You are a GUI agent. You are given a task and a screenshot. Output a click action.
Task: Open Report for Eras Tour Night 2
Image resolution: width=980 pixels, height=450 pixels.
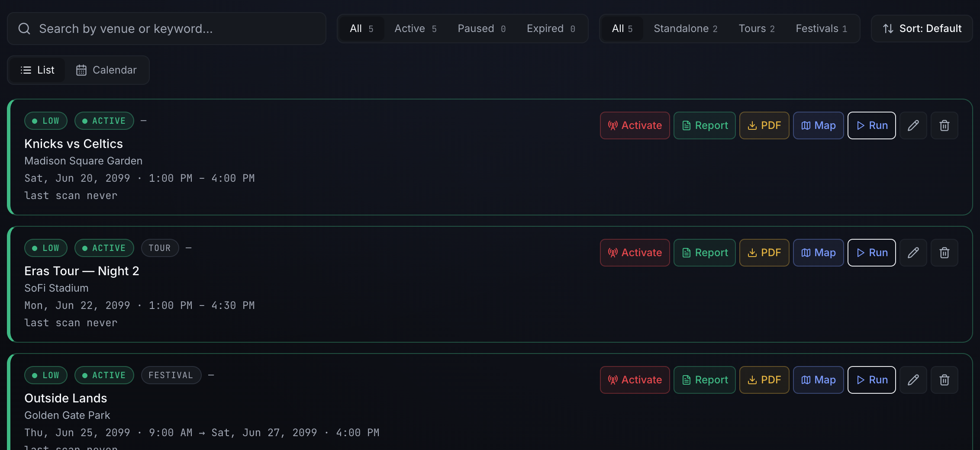[x=704, y=253]
